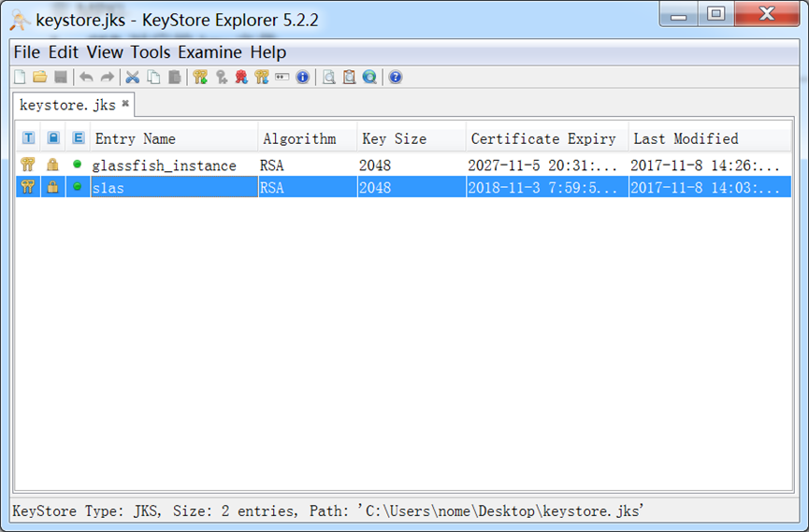Screen dimensions: 809x532
Task: Open the Tools menu
Action: pyautogui.click(x=151, y=52)
